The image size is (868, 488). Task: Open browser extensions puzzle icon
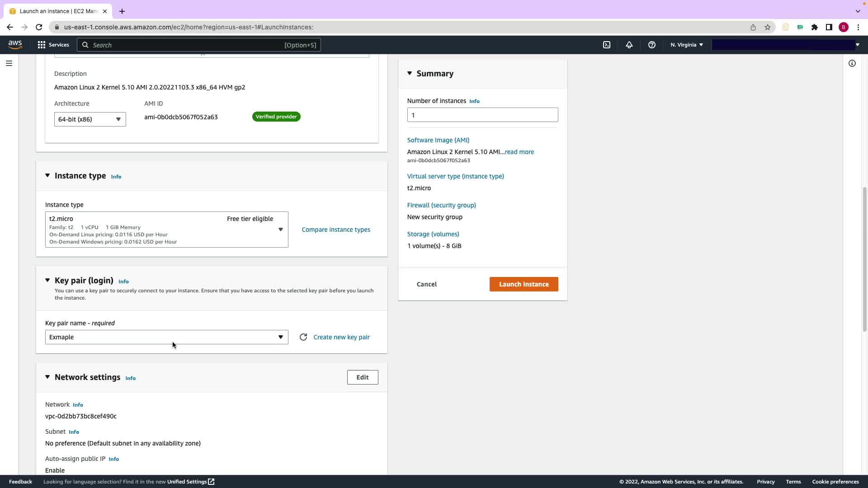pyautogui.click(x=814, y=27)
